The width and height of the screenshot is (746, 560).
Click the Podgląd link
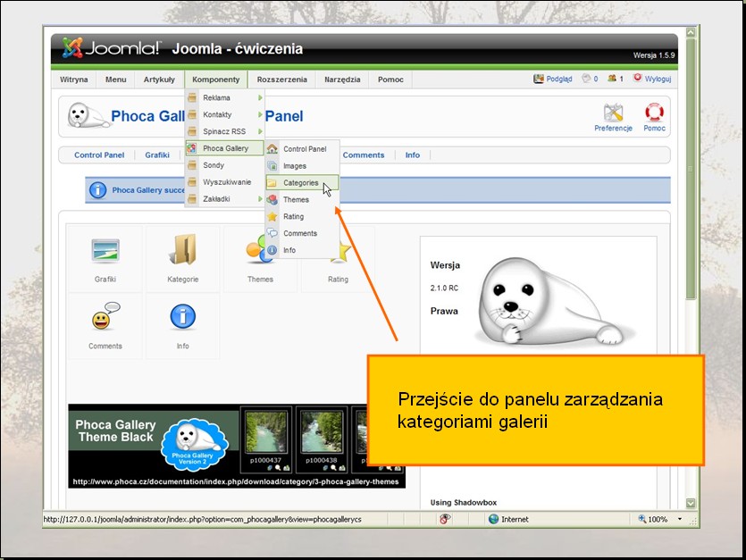pos(559,79)
